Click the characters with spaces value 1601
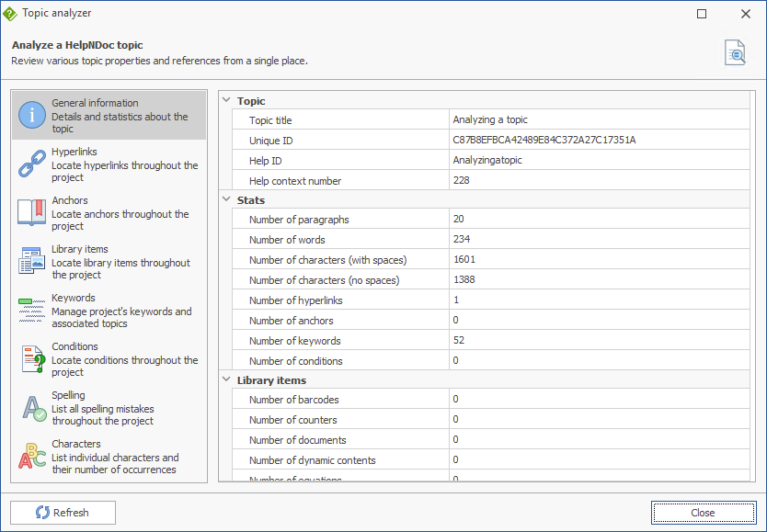 [x=464, y=259]
